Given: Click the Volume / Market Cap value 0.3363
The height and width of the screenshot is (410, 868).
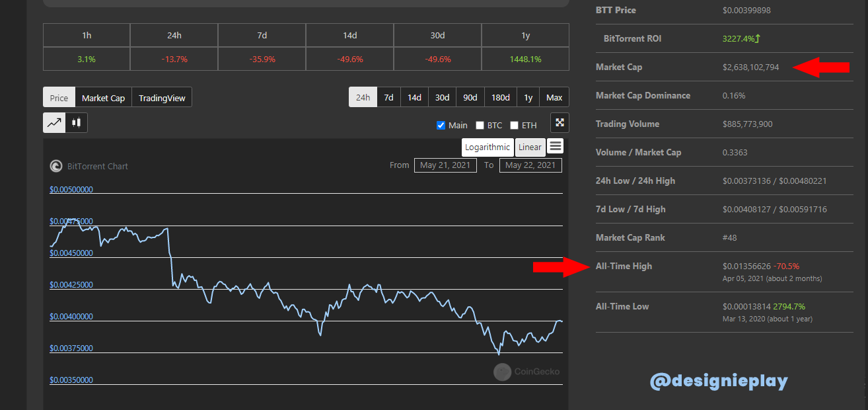Looking at the screenshot, I should (x=735, y=152).
